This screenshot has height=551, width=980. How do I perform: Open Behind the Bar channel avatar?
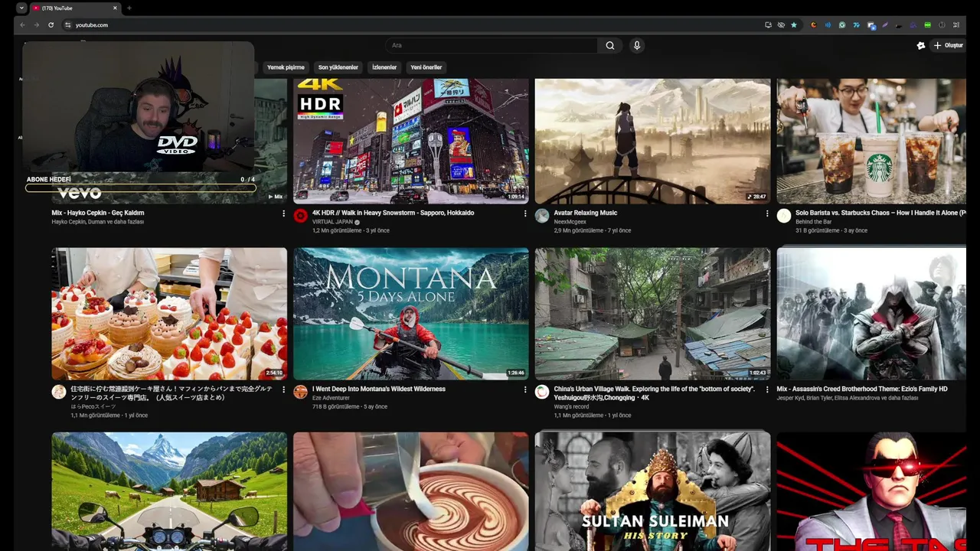[x=784, y=216]
